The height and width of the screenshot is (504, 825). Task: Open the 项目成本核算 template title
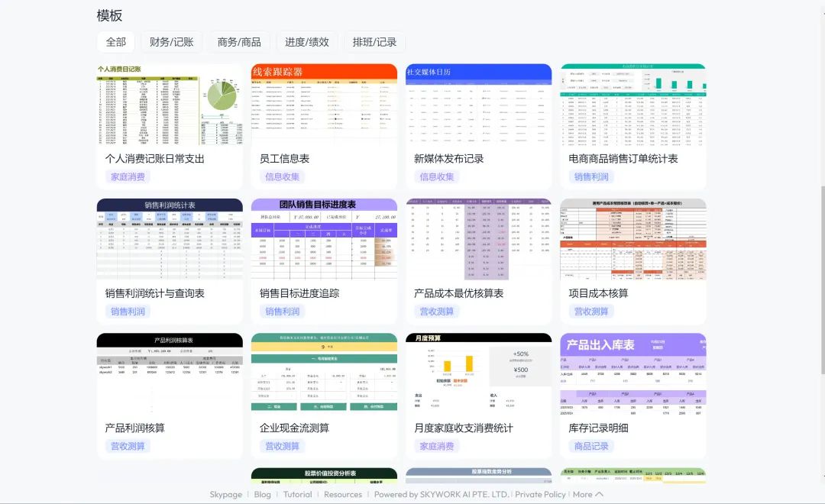pyautogui.click(x=597, y=293)
